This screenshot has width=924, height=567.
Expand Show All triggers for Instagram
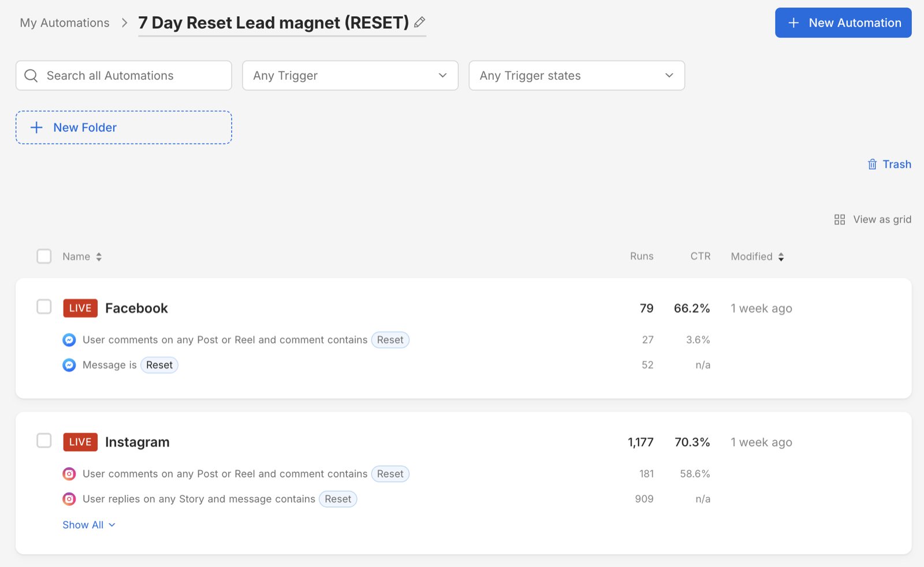tap(89, 525)
